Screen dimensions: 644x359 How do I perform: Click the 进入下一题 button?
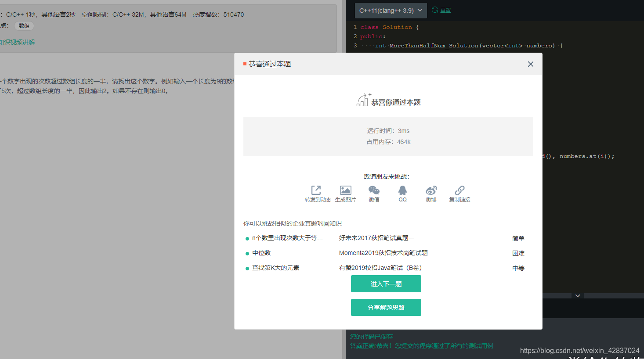[x=386, y=284]
